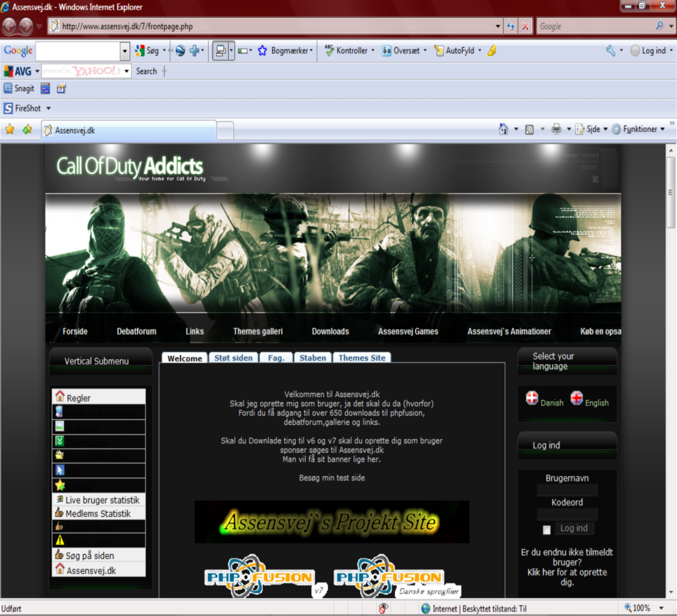Viewport: 677px width, 616px height.
Task: Click the PHP-Fusion v7 logo
Action: 265,576
